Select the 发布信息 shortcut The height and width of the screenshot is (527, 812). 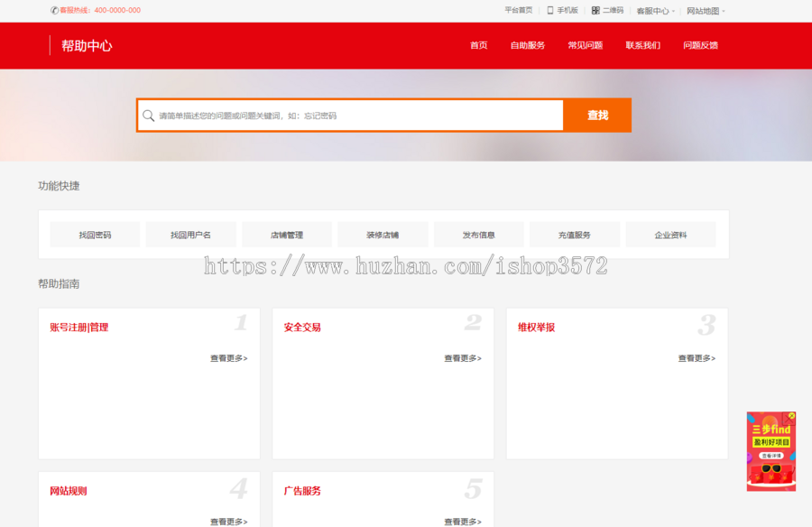[x=478, y=235]
